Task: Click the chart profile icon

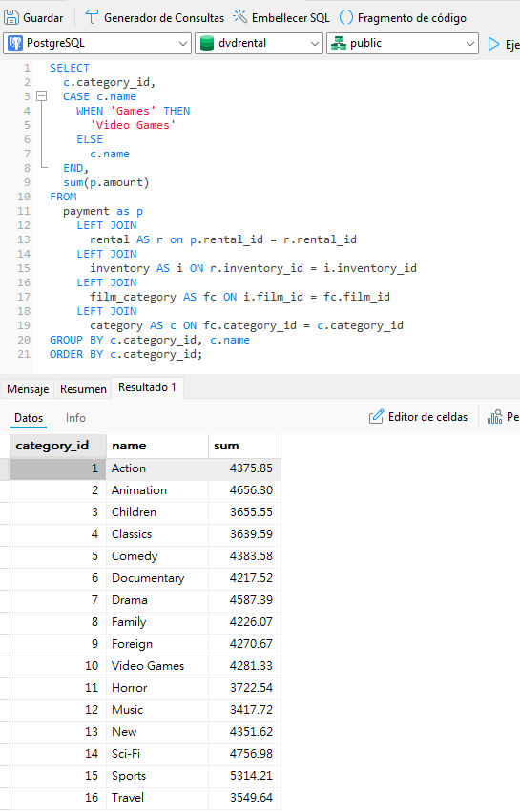Action: point(494,417)
